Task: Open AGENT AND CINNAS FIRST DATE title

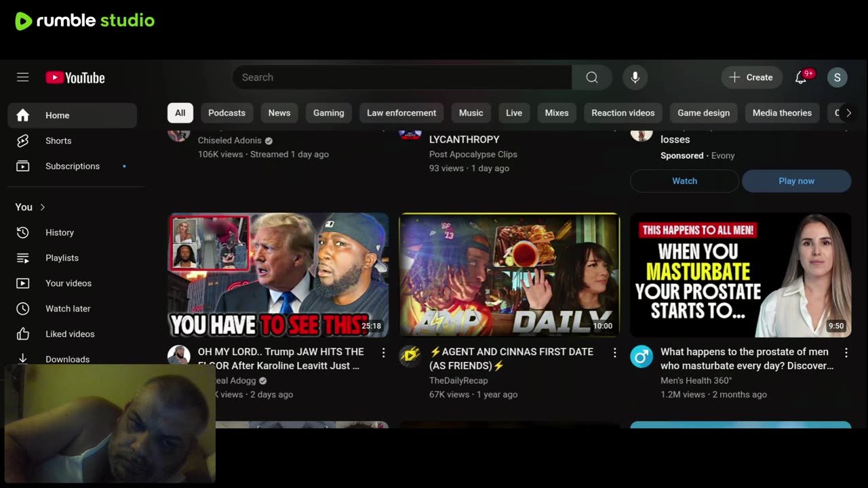Action: click(511, 359)
